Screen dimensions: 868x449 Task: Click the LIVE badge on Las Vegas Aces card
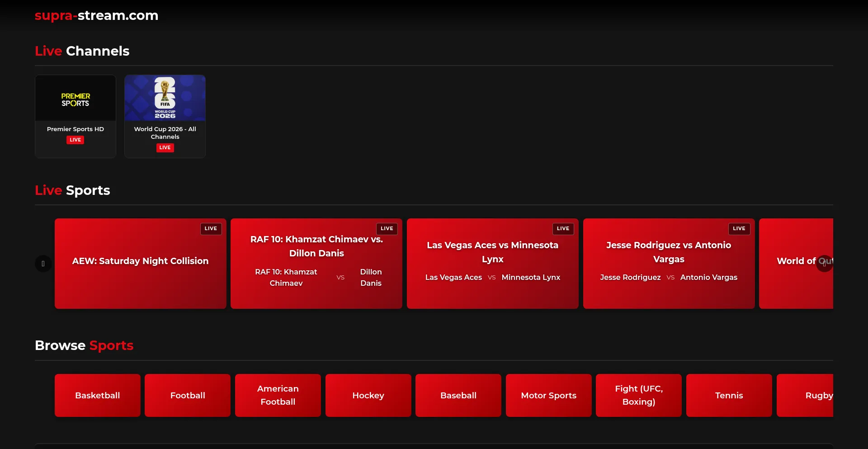[x=563, y=229]
